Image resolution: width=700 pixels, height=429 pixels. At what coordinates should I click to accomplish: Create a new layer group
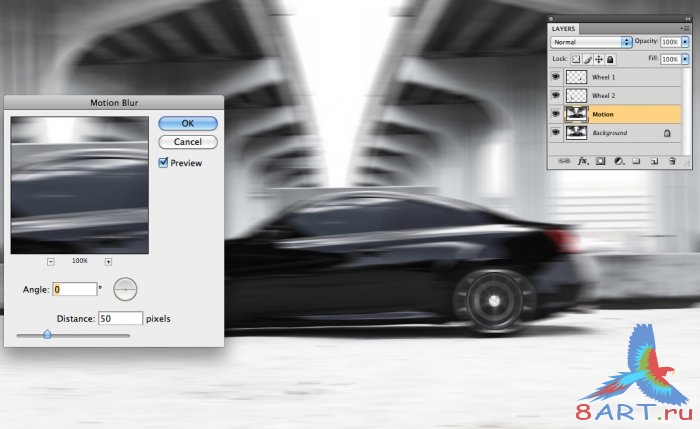coord(636,161)
